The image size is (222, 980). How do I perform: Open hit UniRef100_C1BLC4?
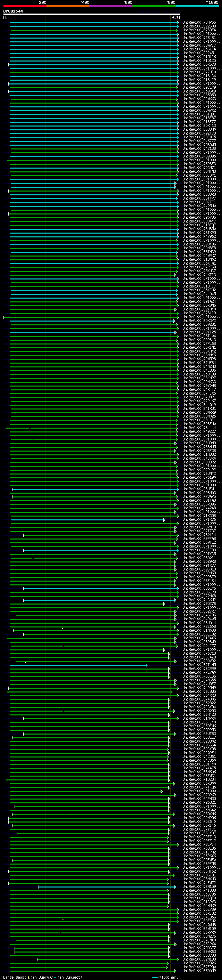coord(199,76)
